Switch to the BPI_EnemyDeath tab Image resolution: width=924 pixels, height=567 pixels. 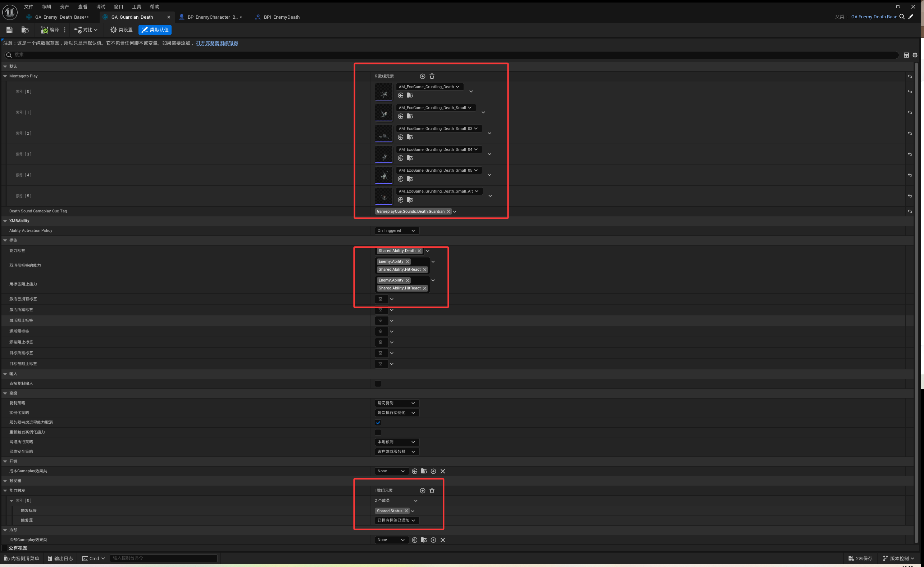click(281, 17)
